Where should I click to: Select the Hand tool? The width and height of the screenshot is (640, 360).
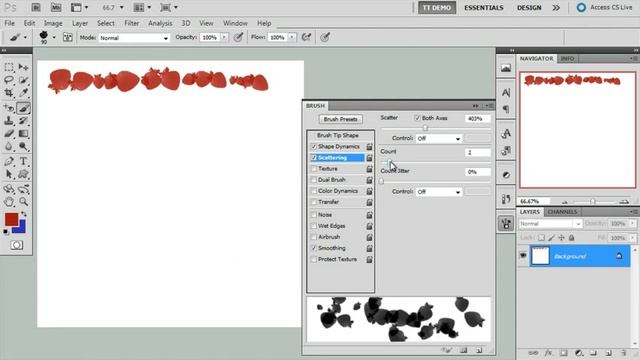coord(9,201)
